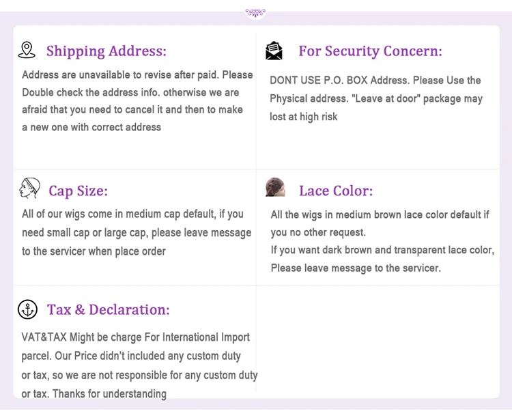Click the Tax & Declaration heading
Screen dimensions: 512x420
point(109,309)
